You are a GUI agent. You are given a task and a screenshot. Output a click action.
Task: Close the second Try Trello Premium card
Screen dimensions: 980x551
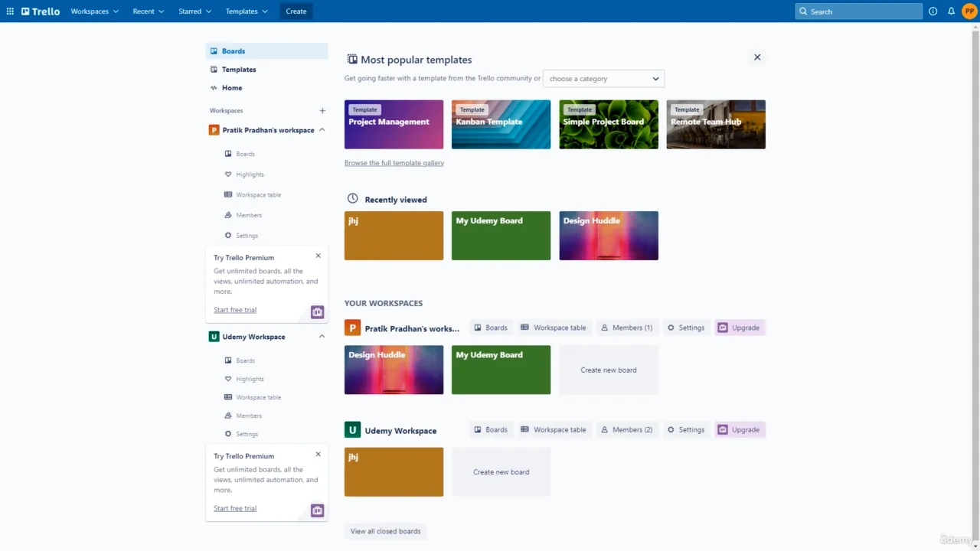coord(318,454)
